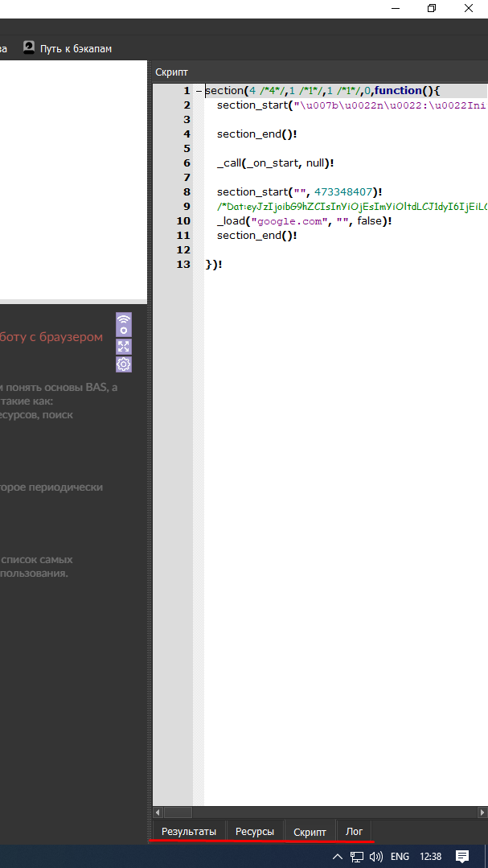Image resolution: width=488 pixels, height=868 pixels.
Task: Minimize the application window
Action: pos(395,8)
